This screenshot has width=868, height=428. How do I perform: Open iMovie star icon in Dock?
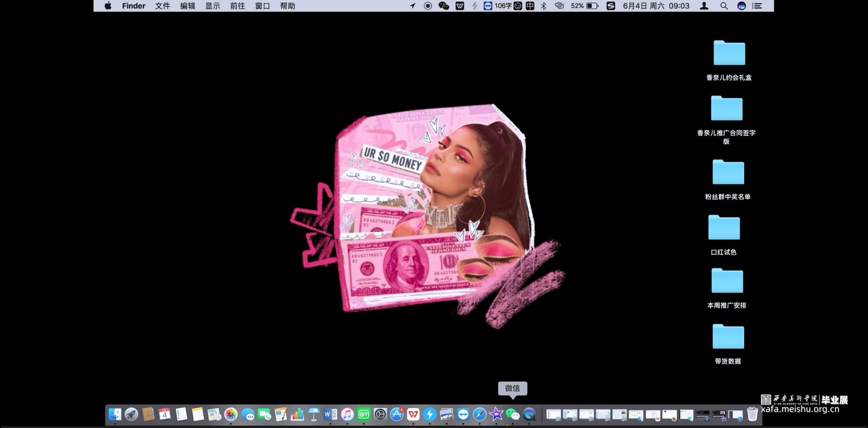click(x=496, y=414)
